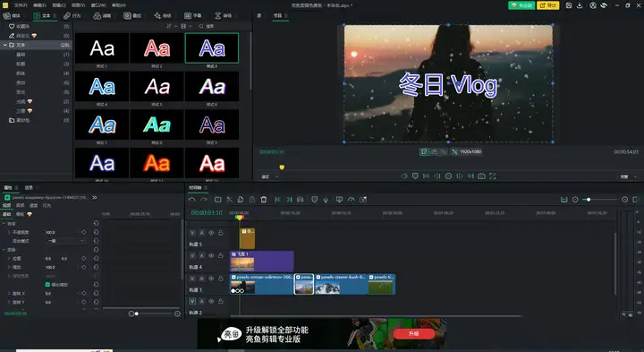This screenshot has width=644, height=352.
Task: Click the green pro upgrade button at top
Action: point(521,5)
